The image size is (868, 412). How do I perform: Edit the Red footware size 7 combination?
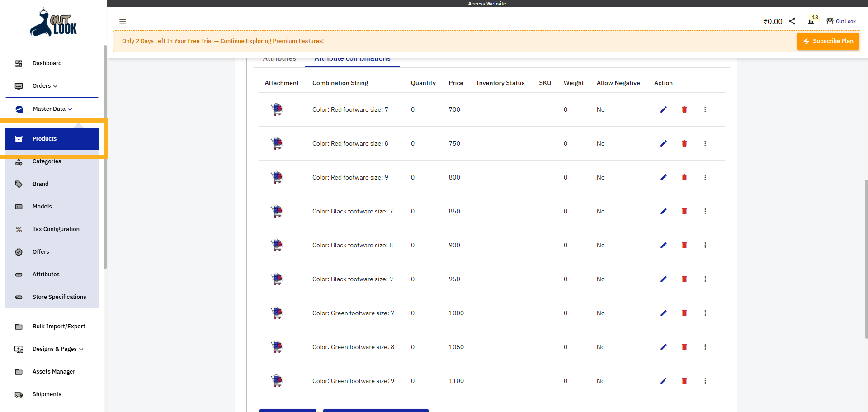click(663, 109)
